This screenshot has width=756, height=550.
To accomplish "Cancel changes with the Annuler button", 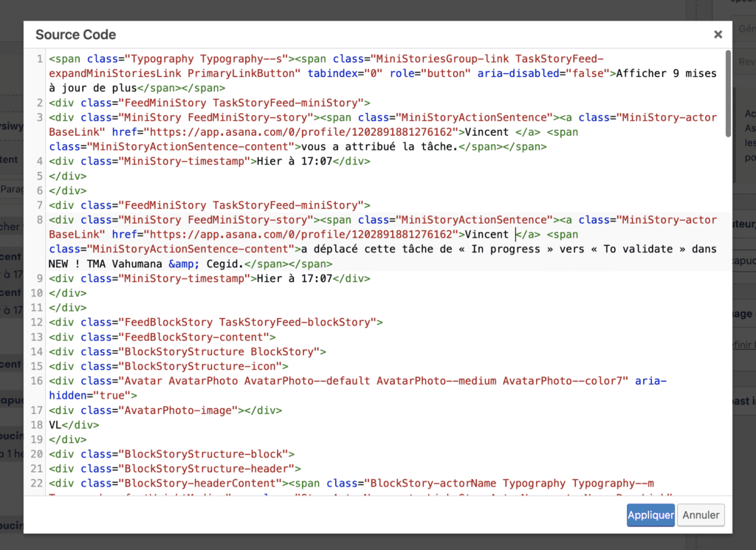I will [701, 515].
